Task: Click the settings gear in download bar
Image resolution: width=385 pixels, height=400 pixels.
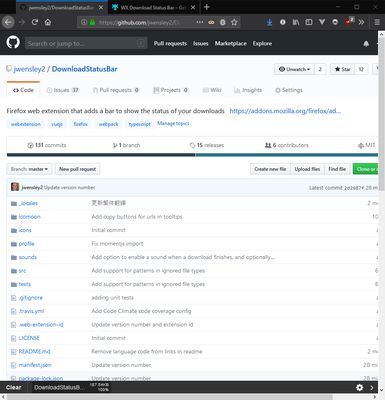Action: (x=359, y=387)
